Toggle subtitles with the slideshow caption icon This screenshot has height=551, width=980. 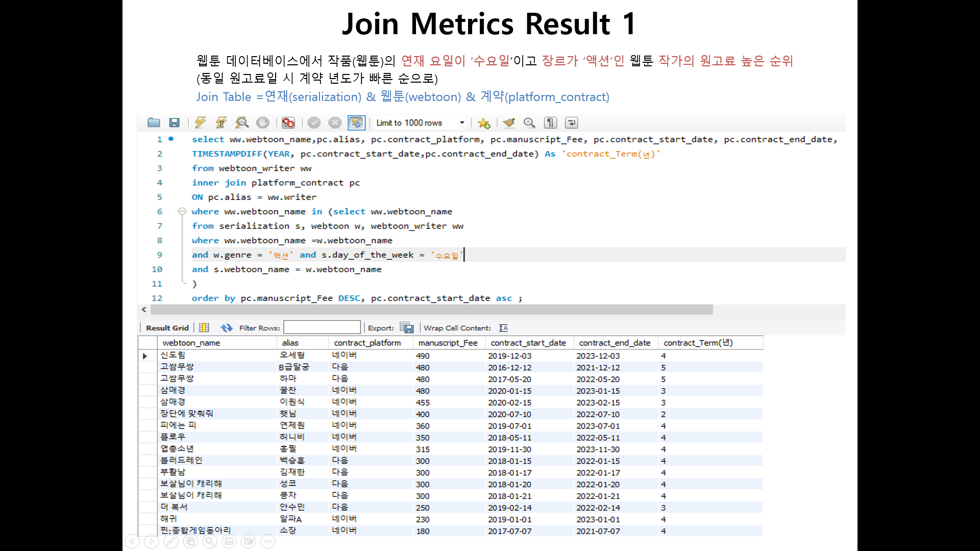pyautogui.click(x=229, y=541)
